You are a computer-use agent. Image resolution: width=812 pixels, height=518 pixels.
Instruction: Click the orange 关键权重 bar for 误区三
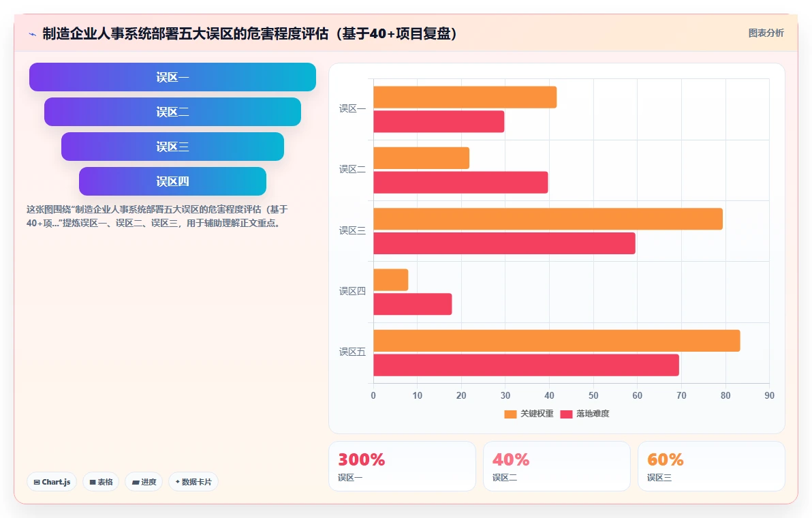548,219
